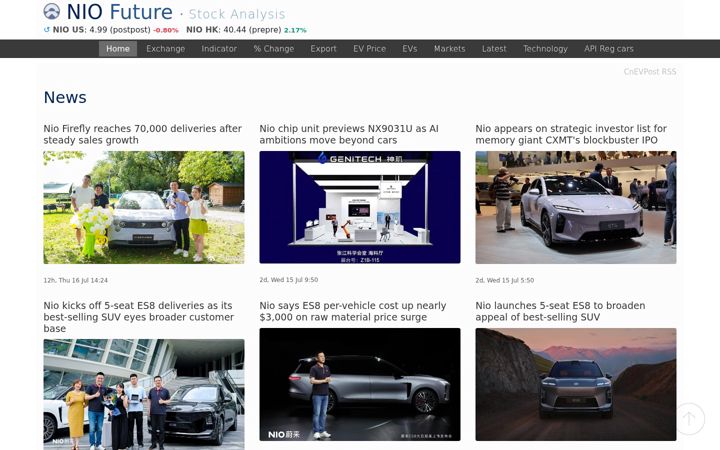Click the ES8 delivery group photo thumbnail
The width and height of the screenshot is (720, 450).
point(144,394)
